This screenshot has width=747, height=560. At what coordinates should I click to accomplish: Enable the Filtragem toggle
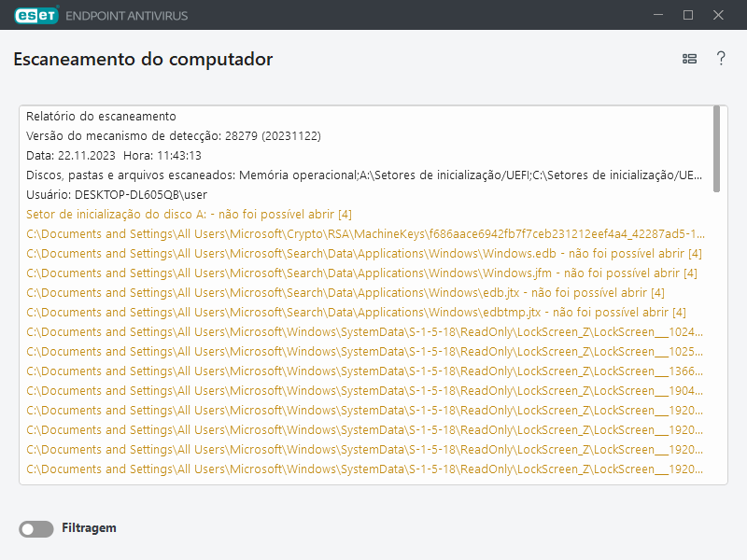point(35,528)
